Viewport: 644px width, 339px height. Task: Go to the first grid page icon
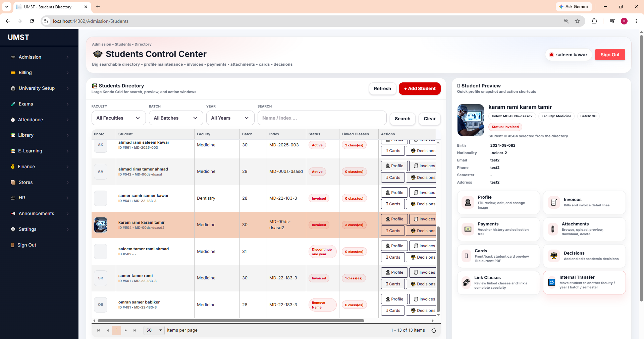click(x=98, y=330)
